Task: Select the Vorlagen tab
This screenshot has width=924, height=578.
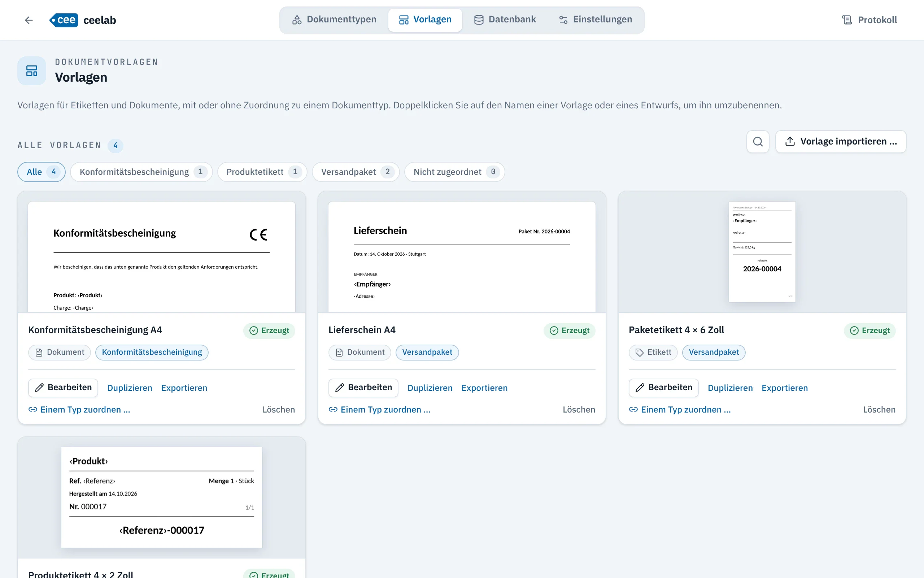Action: [425, 20]
